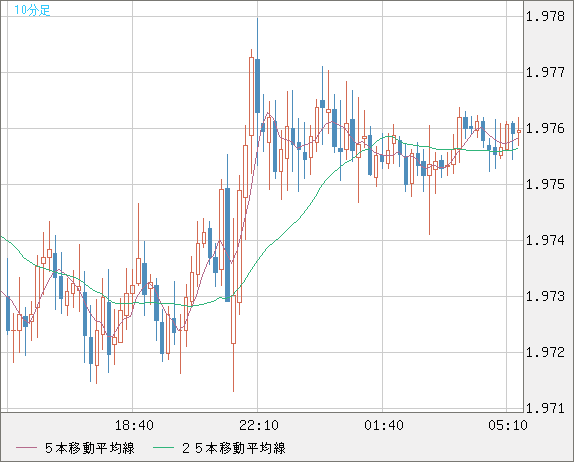Image resolution: width=574 pixels, height=462 pixels.
Task: Click the last candlestick at the chart's right end
Action: [x=519, y=131]
